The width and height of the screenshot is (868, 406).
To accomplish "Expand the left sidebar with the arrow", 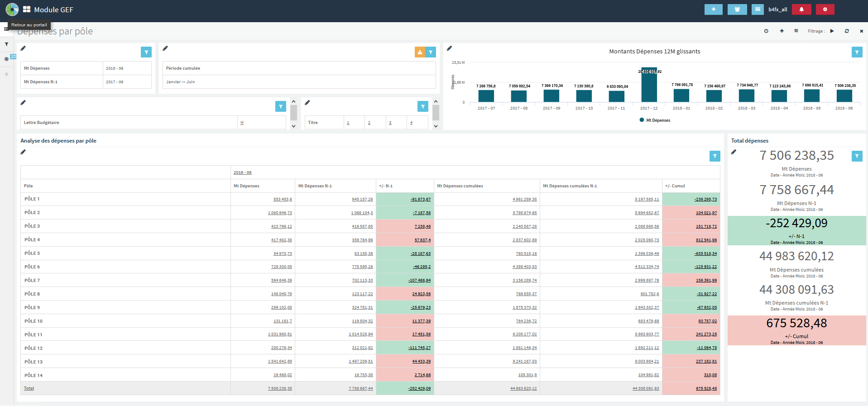I will pos(6,74).
